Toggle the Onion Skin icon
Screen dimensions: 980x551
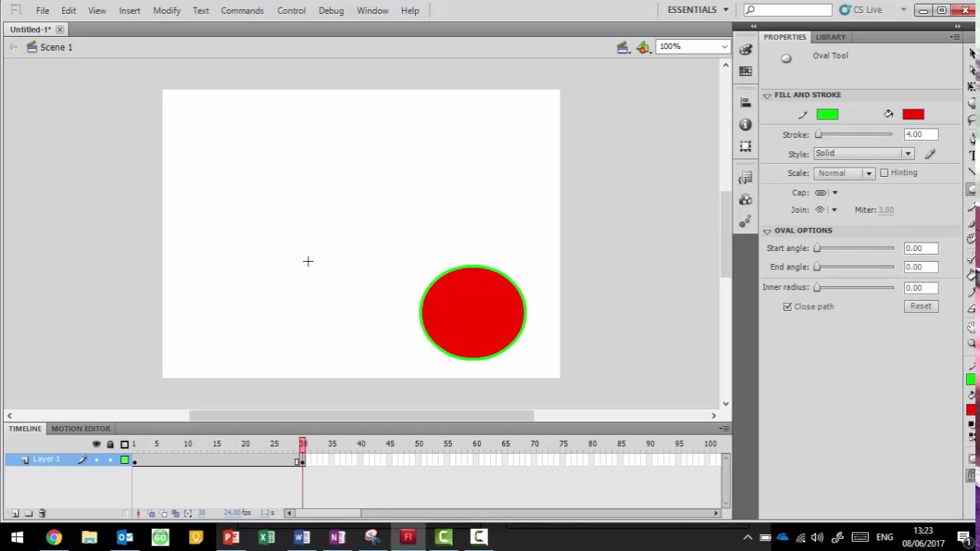pos(151,514)
